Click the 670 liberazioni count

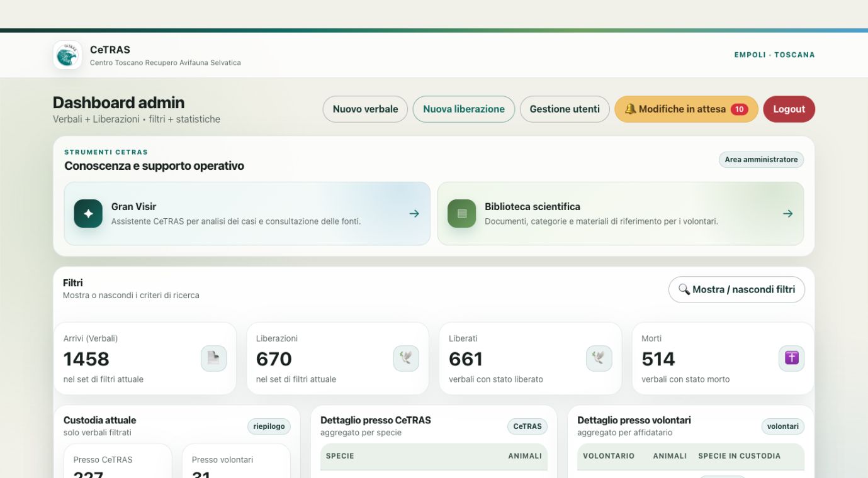[274, 359]
